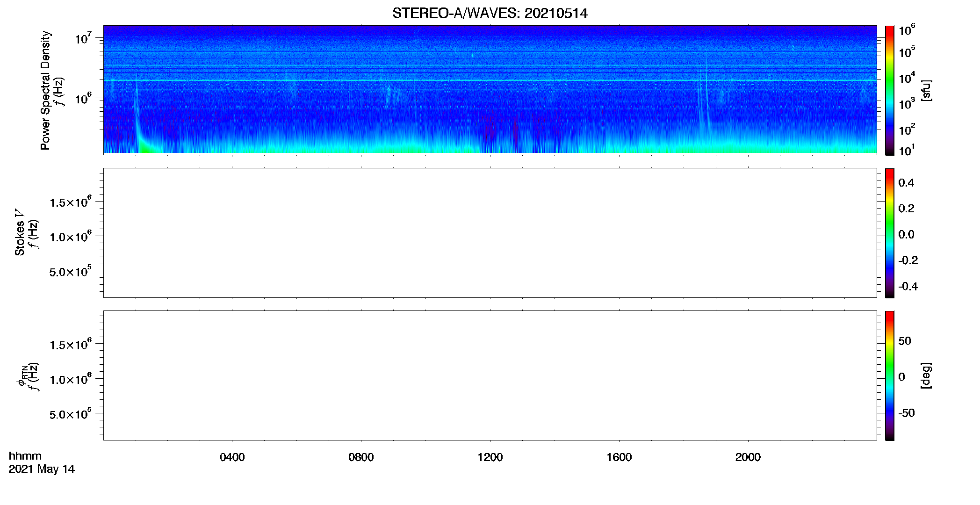Click the Power Spectral Density axis label

click(45, 90)
